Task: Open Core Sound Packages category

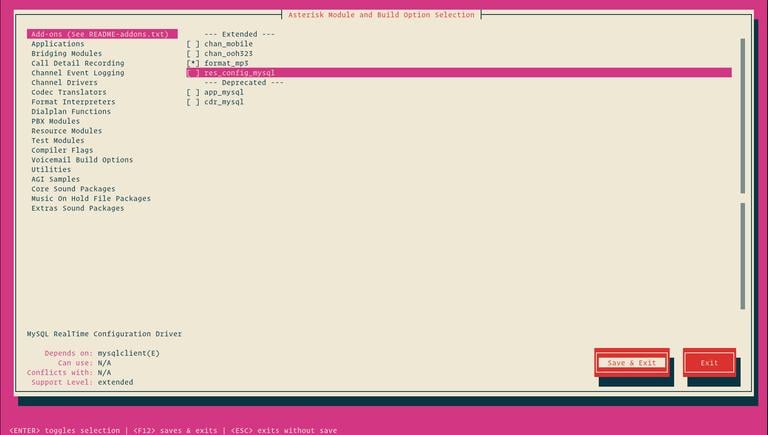Action: [72, 189]
